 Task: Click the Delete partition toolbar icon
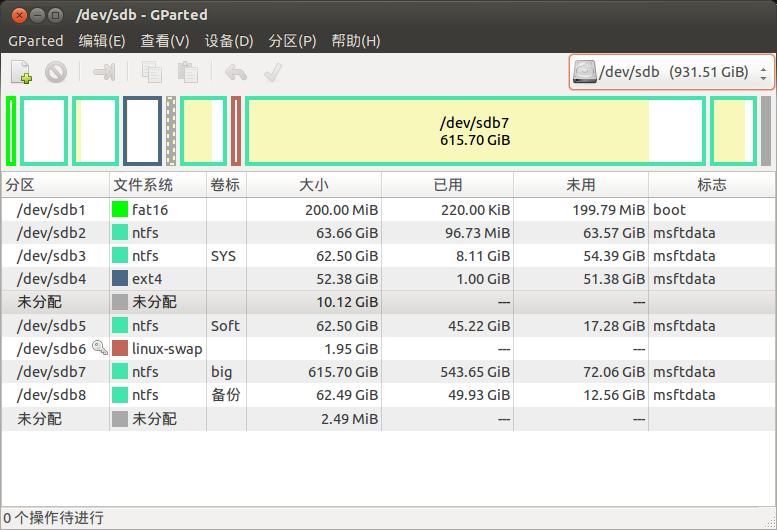pos(56,72)
